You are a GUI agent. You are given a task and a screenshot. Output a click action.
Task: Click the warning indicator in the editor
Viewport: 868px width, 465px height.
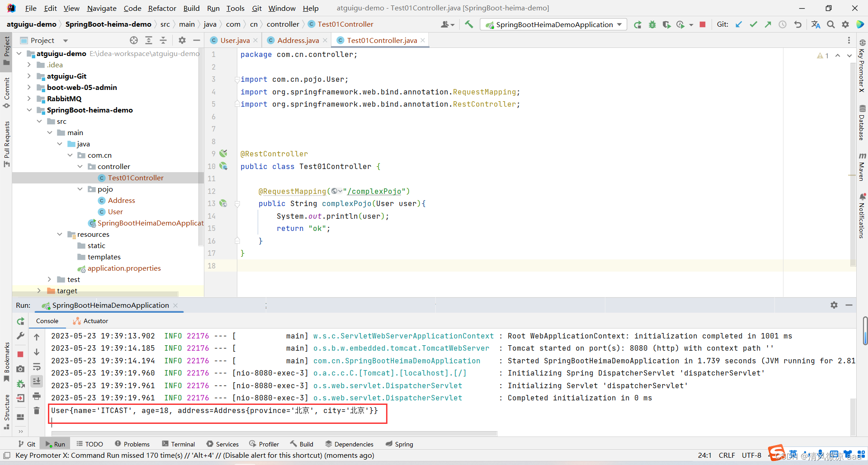click(x=823, y=56)
